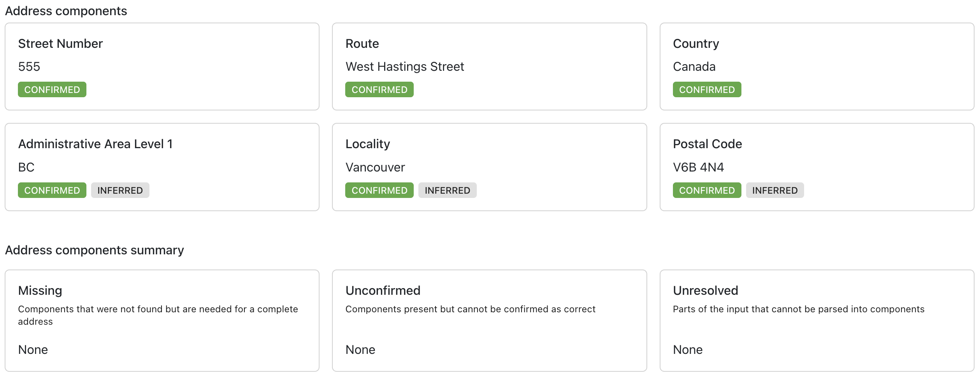Click the Address components summary heading
Viewport: 980px width, 378px height.
pos(95,250)
